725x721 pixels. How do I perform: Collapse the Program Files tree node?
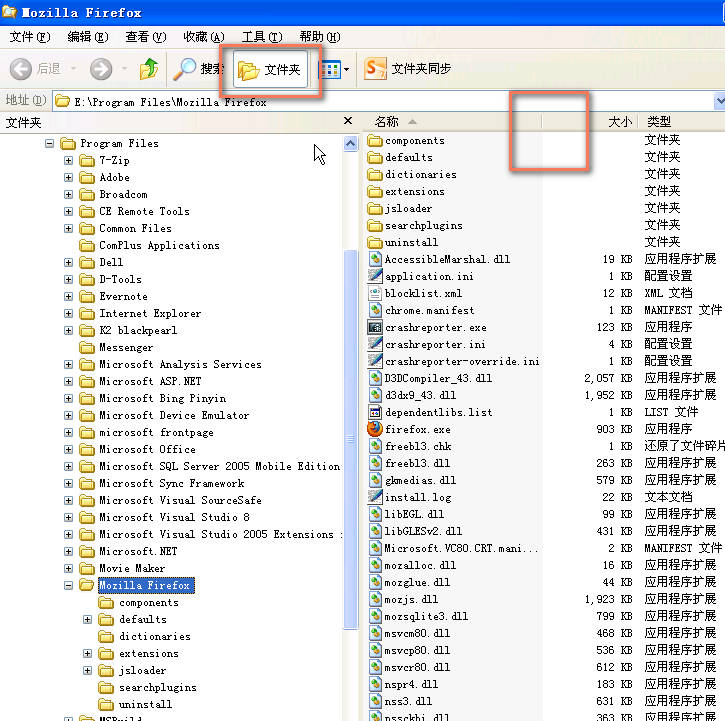(49, 143)
